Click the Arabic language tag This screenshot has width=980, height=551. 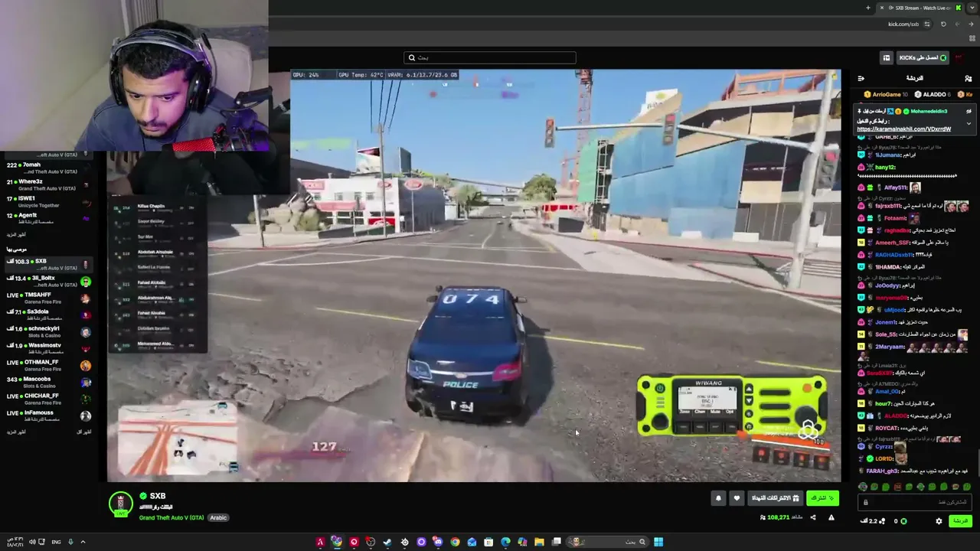click(x=218, y=518)
